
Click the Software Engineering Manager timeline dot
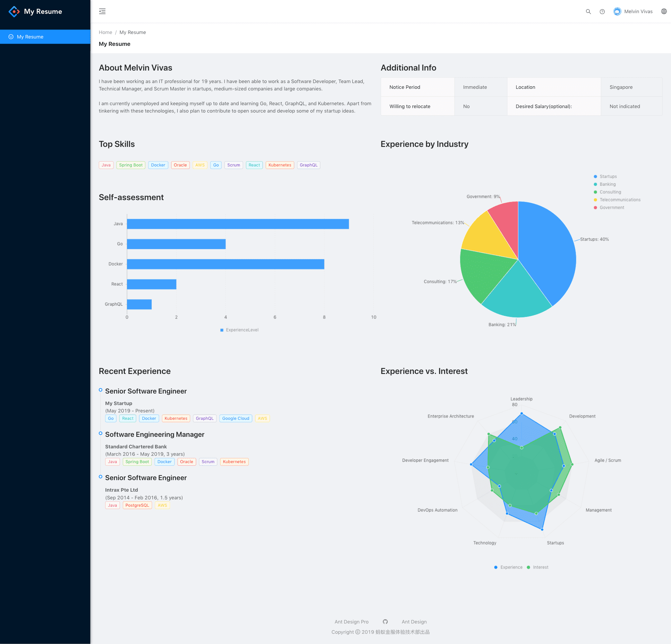[x=100, y=433]
